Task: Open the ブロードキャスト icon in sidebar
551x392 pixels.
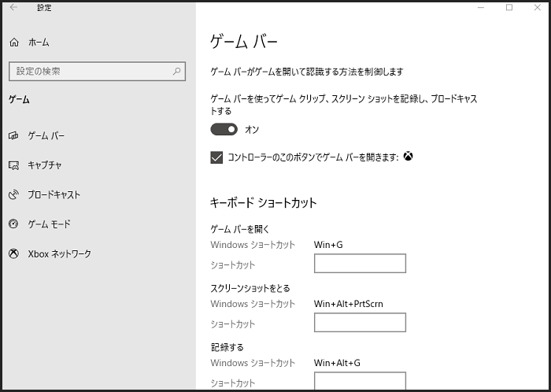Action: pos(13,194)
